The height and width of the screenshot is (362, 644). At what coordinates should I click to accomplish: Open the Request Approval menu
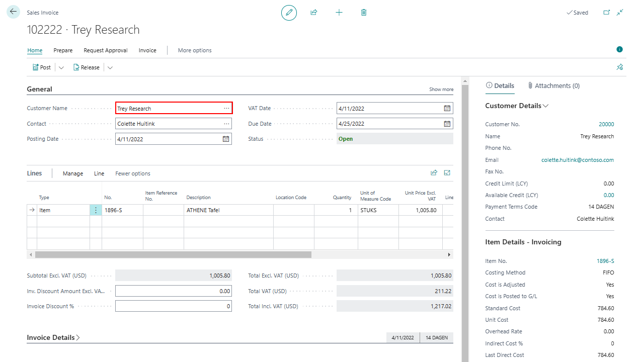click(106, 50)
